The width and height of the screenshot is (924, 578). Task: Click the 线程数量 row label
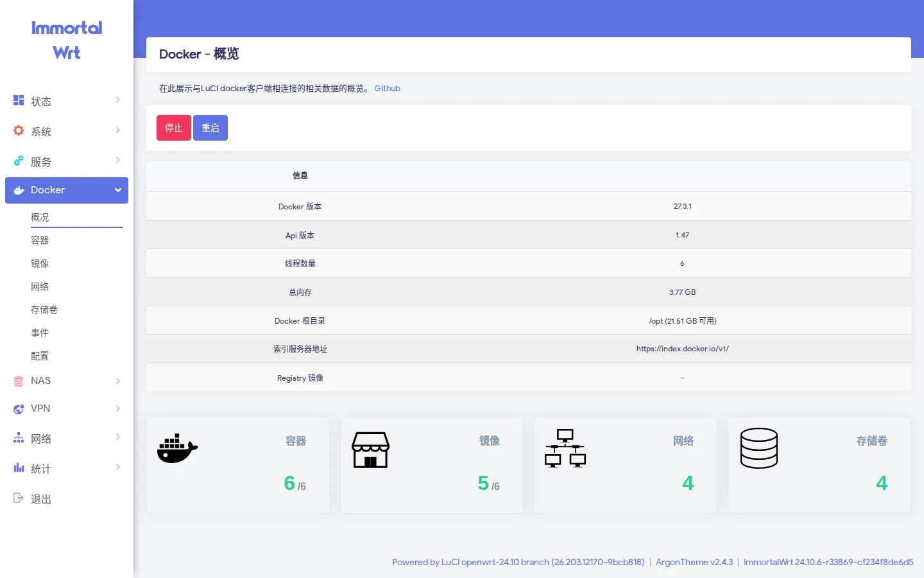(x=300, y=263)
